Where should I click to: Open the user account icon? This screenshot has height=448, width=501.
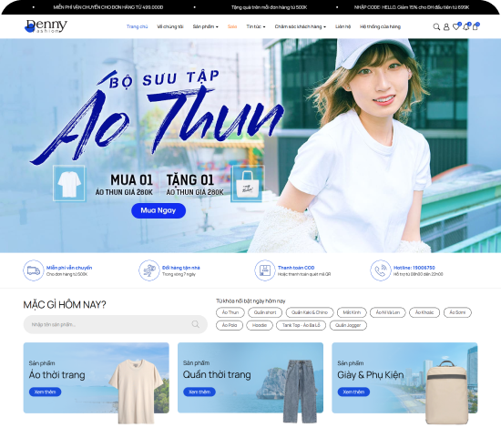tap(446, 26)
